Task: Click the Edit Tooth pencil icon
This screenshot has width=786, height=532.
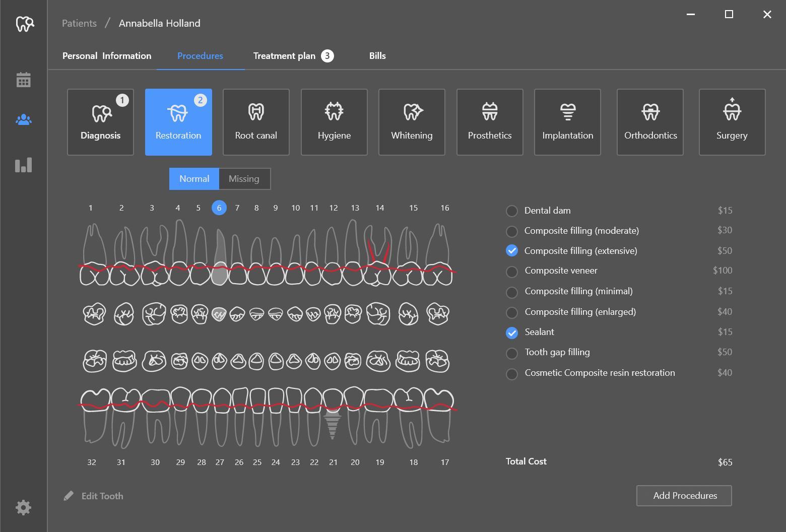Action: 69,496
